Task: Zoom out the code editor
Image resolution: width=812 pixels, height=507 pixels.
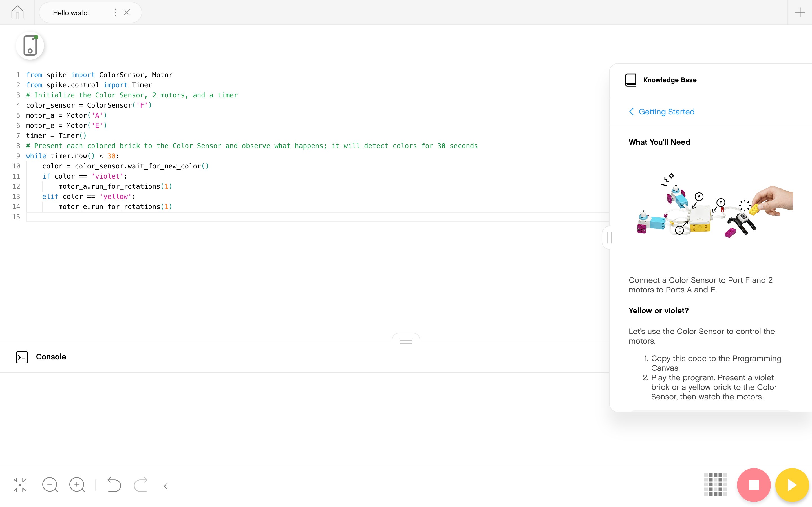Action: (x=50, y=485)
